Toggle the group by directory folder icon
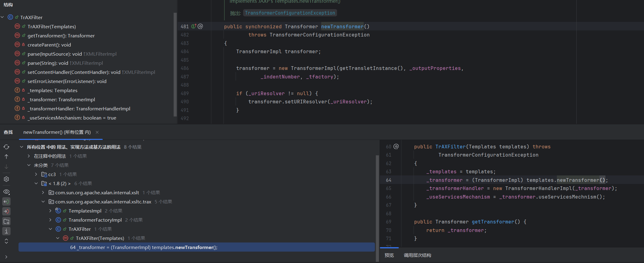This screenshot has height=263, width=644. click(6, 221)
